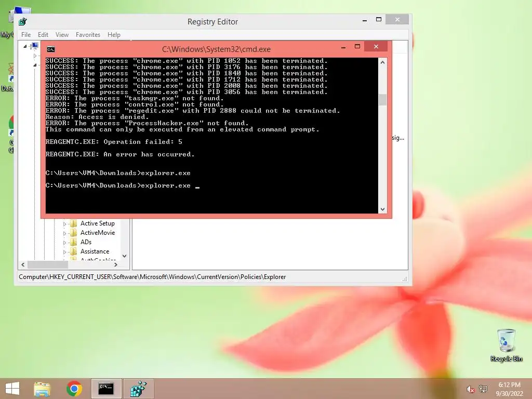Viewport: 532px width, 399px height.
Task: Maximize the Registry Editor window
Action: 379,20
